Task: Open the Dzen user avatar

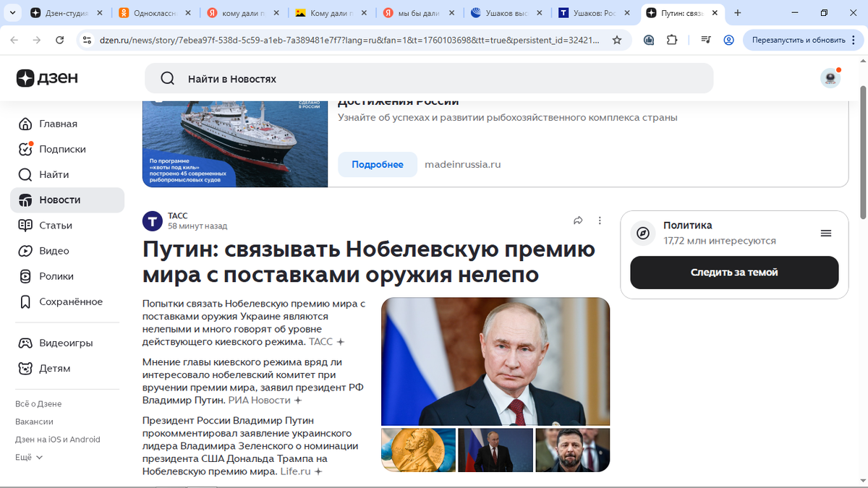Action: pyautogui.click(x=830, y=78)
